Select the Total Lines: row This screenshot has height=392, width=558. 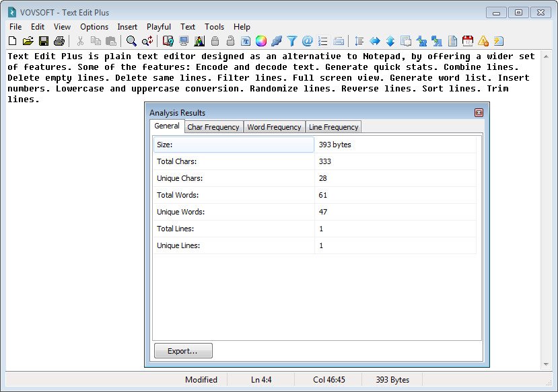click(315, 229)
